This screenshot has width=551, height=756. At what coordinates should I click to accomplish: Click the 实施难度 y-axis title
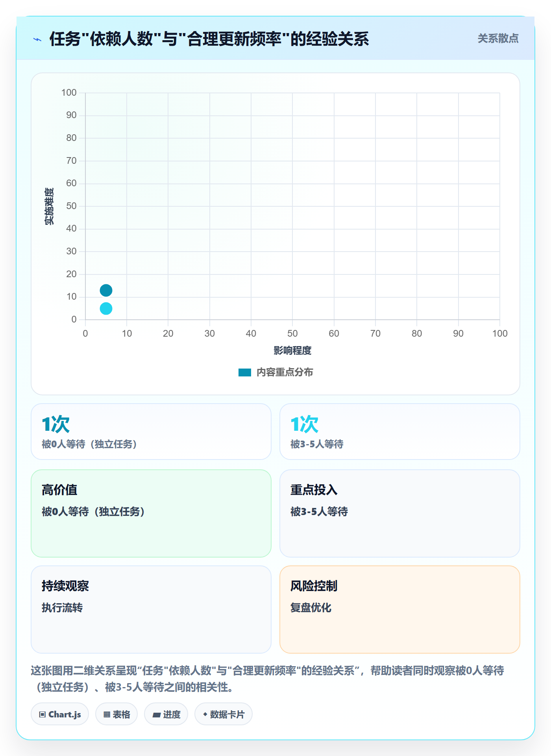pyautogui.click(x=49, y=206)
